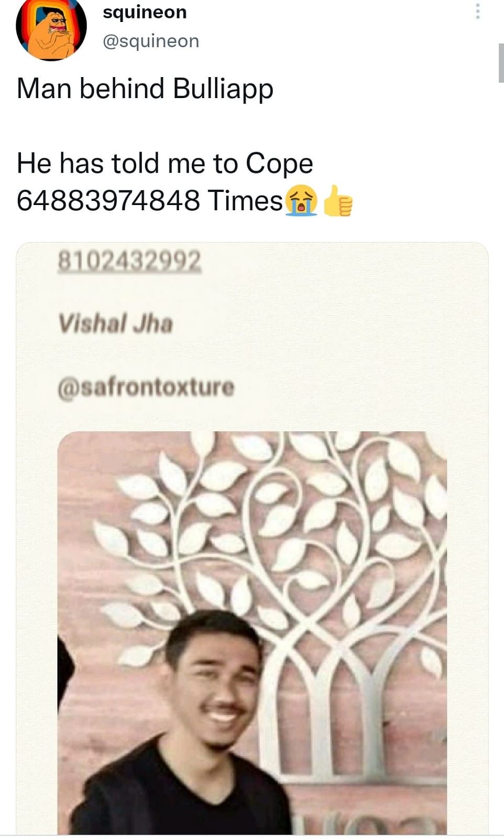Tap squineon's cartoon profile avatar
The height and width of the screenshot is (839, 504).
pos(51,28)
